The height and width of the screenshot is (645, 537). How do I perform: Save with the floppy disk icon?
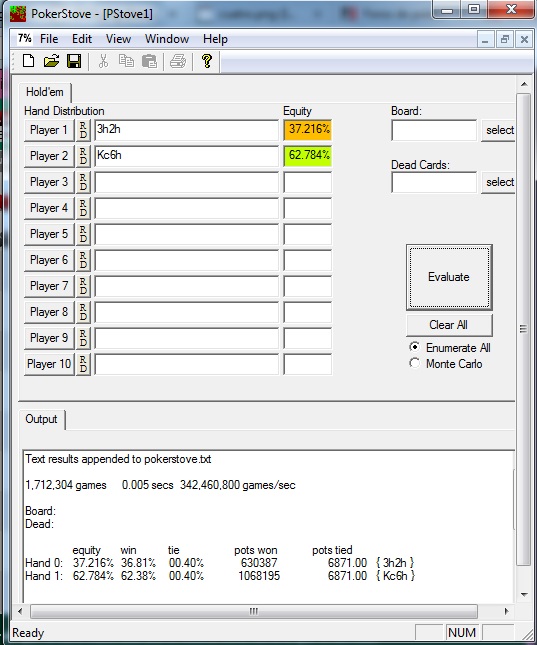click(x=74, y=61)
